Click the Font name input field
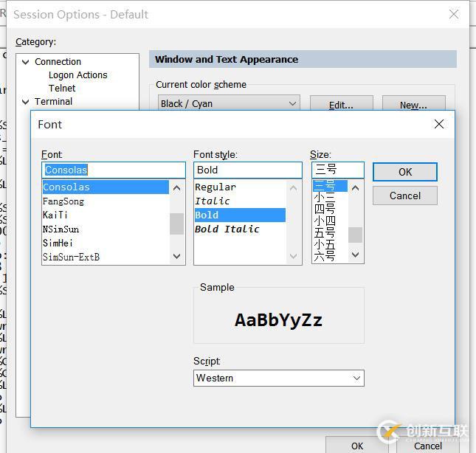476x453 pixels. point(113,170)
